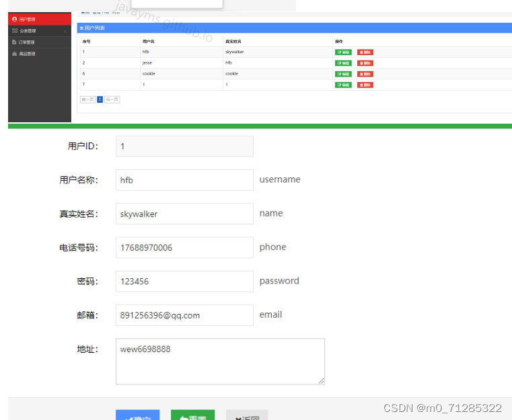The height and width of the screenshot is (420, 512).
Task: Click the blue 确定 confirm button
Action: [x=137, y=415]
